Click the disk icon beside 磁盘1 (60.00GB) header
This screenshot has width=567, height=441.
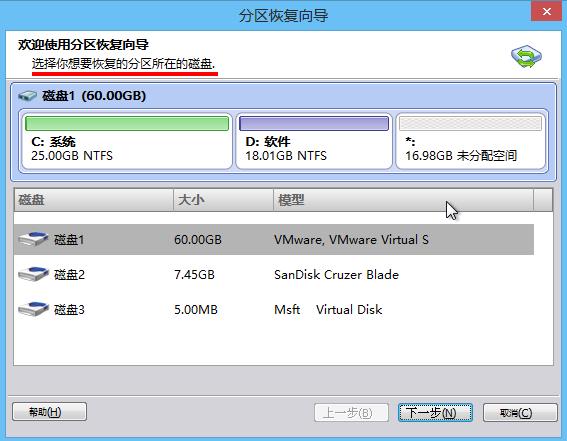click(x=27, y=96)
